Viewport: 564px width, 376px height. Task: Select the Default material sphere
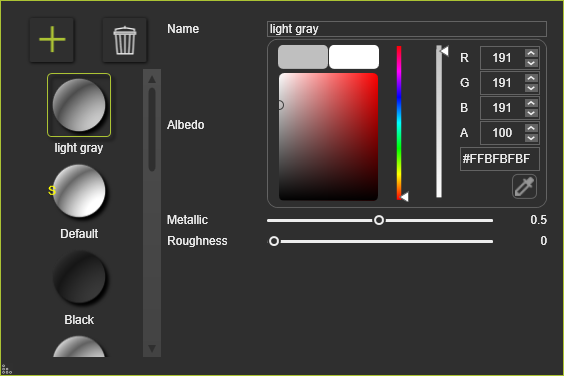[79, 191]
